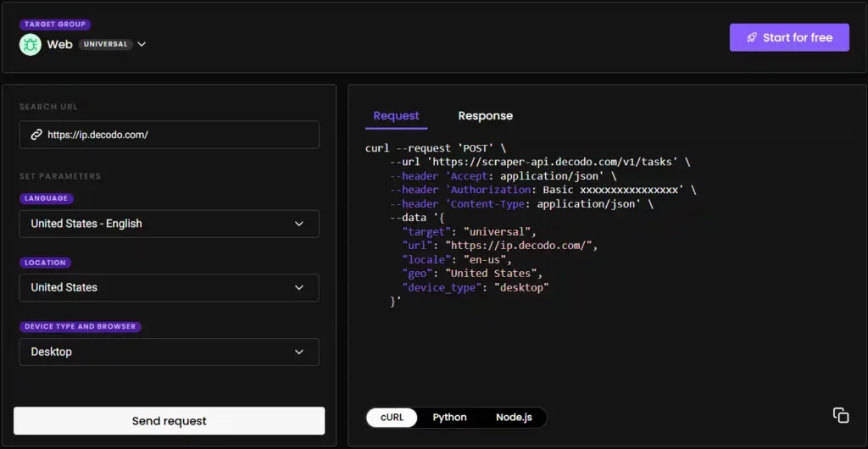868x449 pixels.
Task: Click the UNIVERSAL badge next to Web
Action: pyautogui.click(x=105, y=44)
